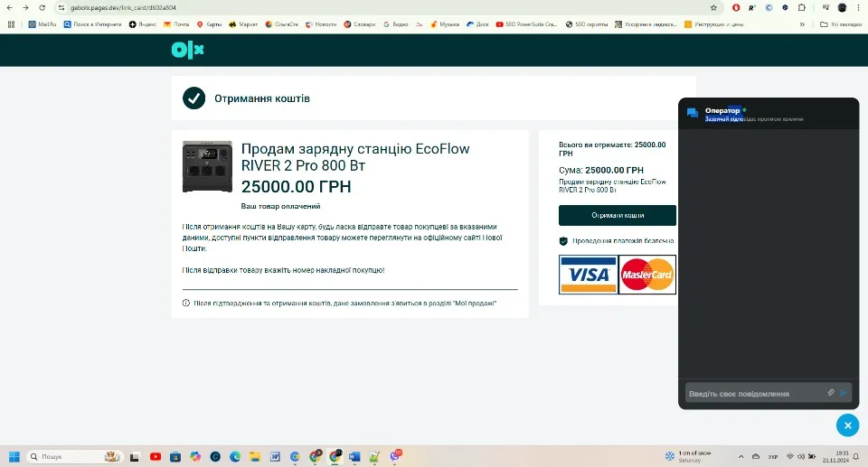Open the Chrome three-dot menu

[x=857, y=8]
